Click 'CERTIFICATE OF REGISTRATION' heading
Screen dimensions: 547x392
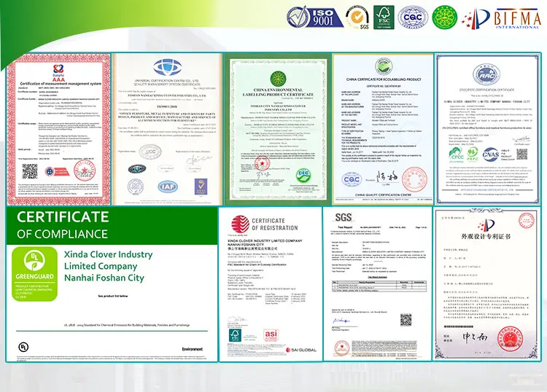[x=275, y=224]
